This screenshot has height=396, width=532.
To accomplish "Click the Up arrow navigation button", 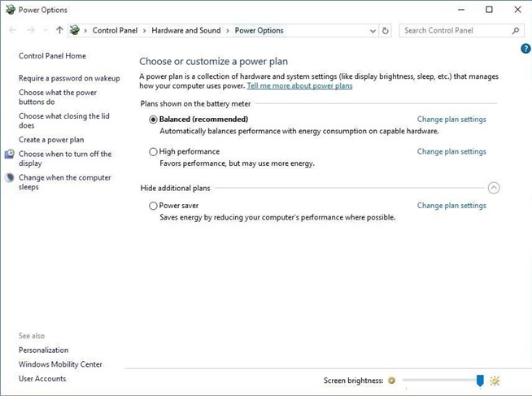I will (59, 31).
